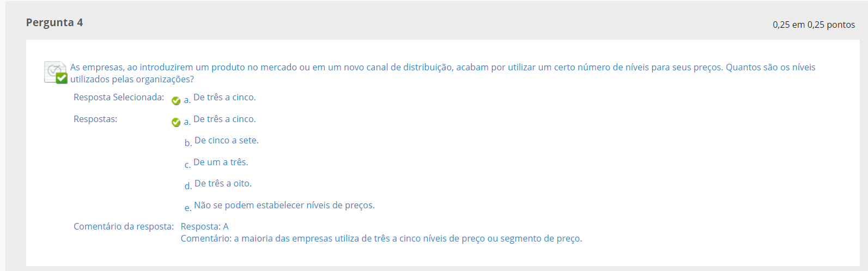868x271 pixels.
Task: Select answer "De cinco a sete."
Action: [x=227, y=141]
